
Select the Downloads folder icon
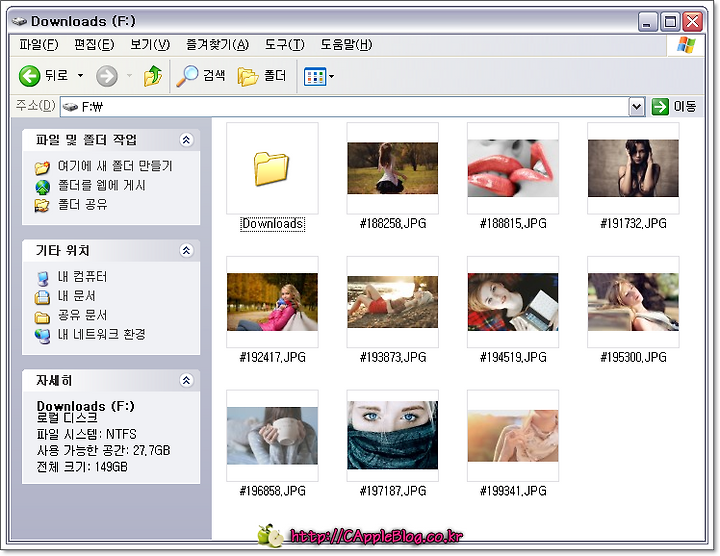(x=272, y=168)
